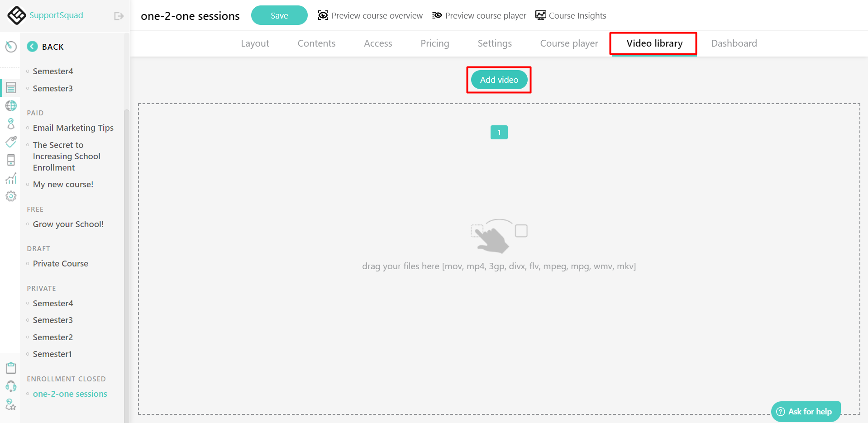Go to the Dashboard tab
This screenshot has height=423, width=868.
click(x=733, y=43)
